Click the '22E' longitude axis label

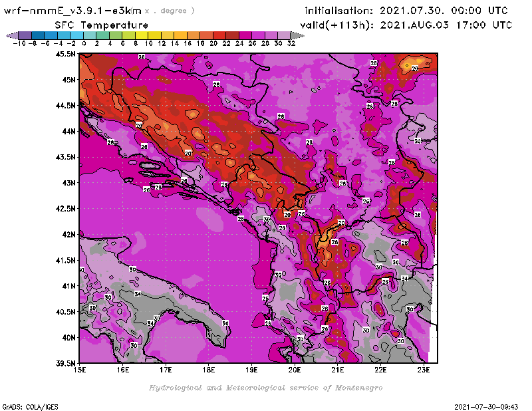pos(380,370)
